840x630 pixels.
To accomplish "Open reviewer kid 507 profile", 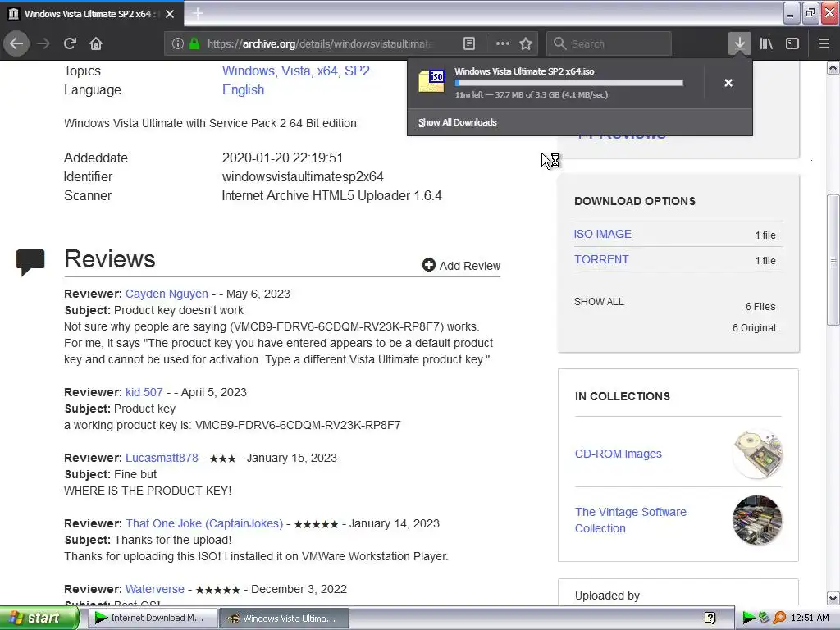I will coord(144,392).
